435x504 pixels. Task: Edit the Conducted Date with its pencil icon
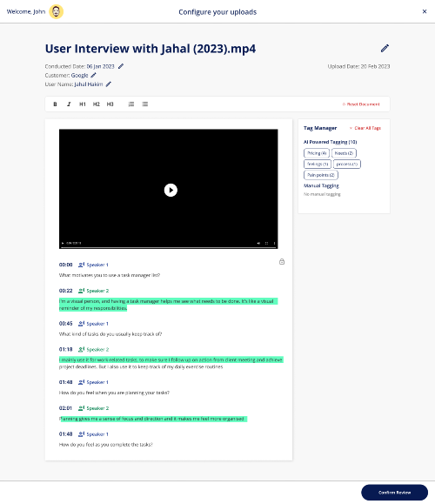pyautogui.click(x=121, y=66)
